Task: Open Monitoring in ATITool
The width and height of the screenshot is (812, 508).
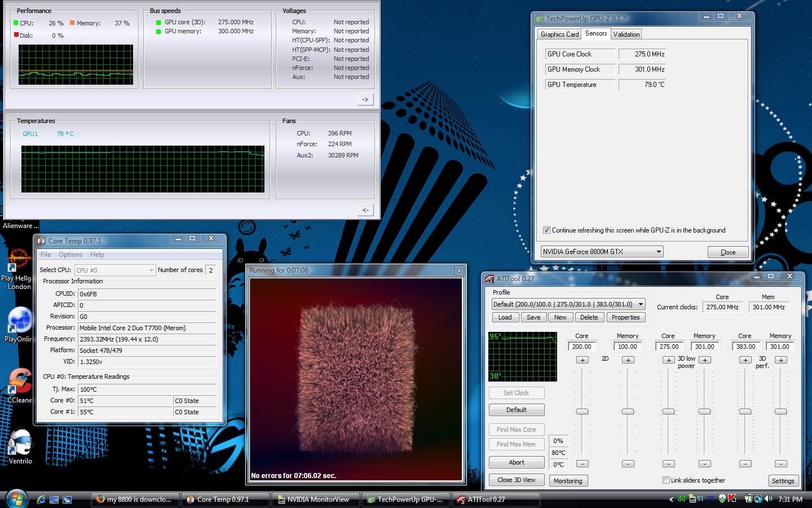Action: pos(568,481)
